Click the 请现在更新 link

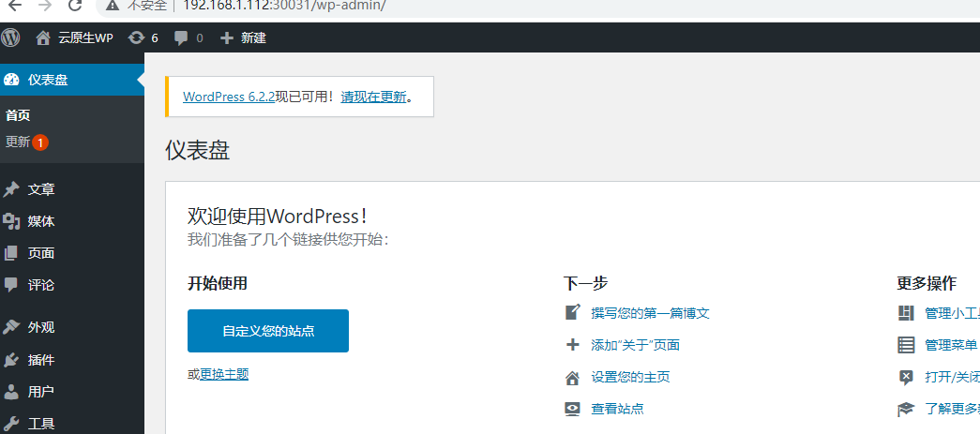pos(374,97)
